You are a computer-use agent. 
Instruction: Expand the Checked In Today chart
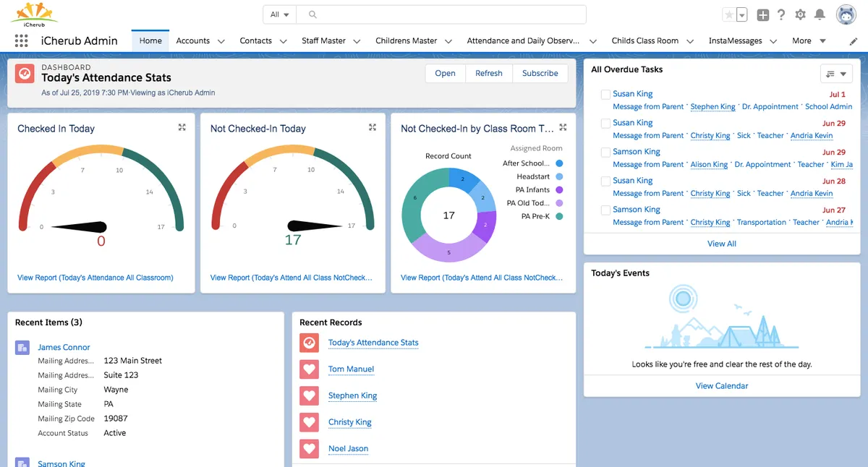tap(182, 127)
